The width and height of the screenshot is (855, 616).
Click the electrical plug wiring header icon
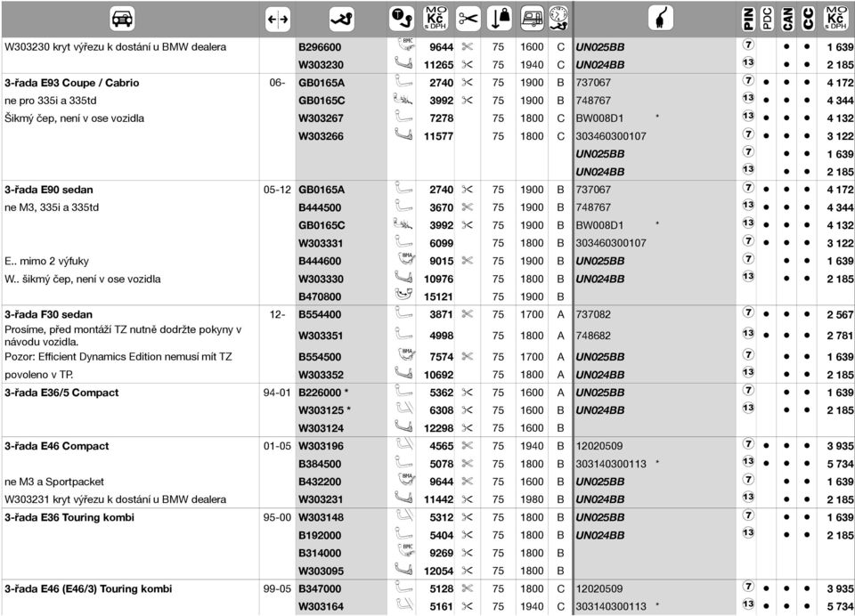point(661,19)
